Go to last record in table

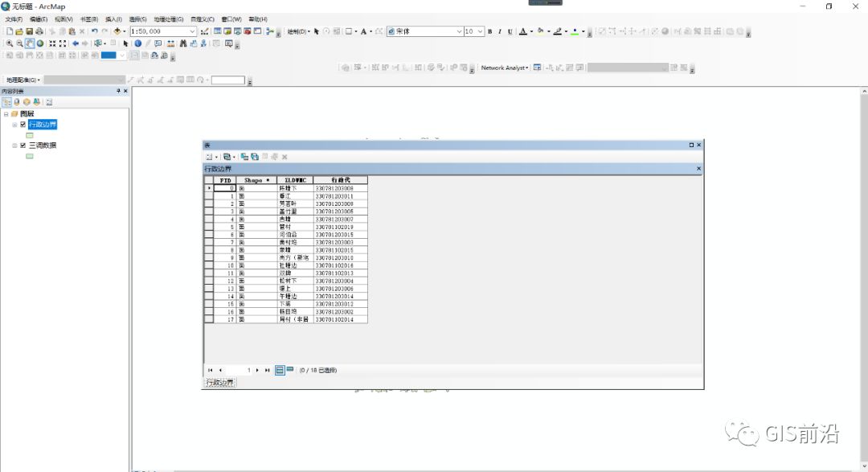click(268, 370)
